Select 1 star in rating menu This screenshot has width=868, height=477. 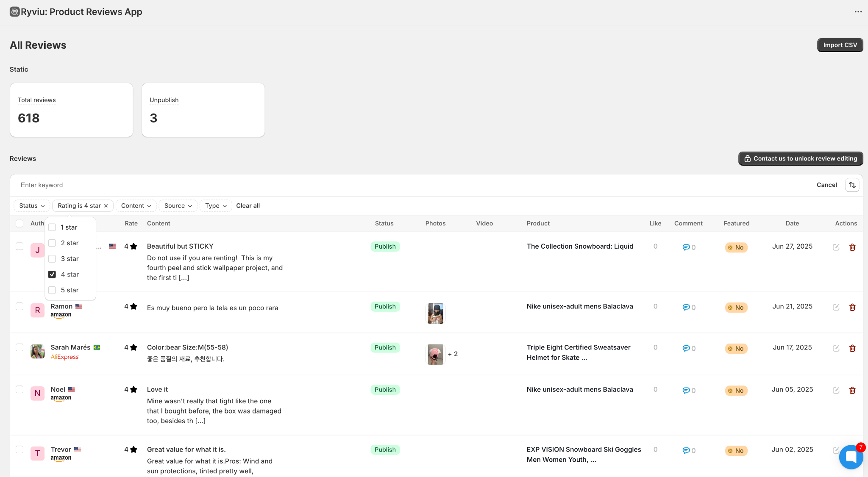click(x=52, y=227)
